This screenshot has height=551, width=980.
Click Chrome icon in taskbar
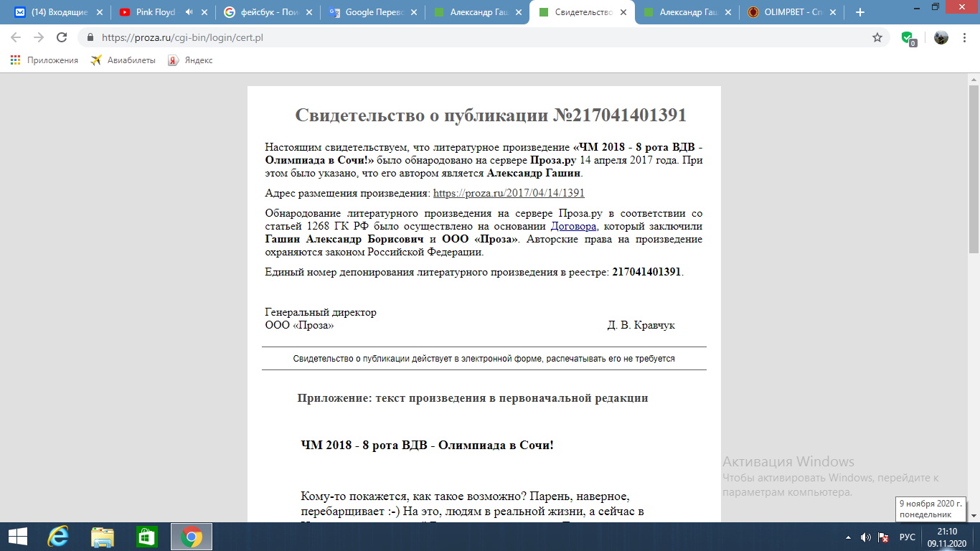pos(191,537)
